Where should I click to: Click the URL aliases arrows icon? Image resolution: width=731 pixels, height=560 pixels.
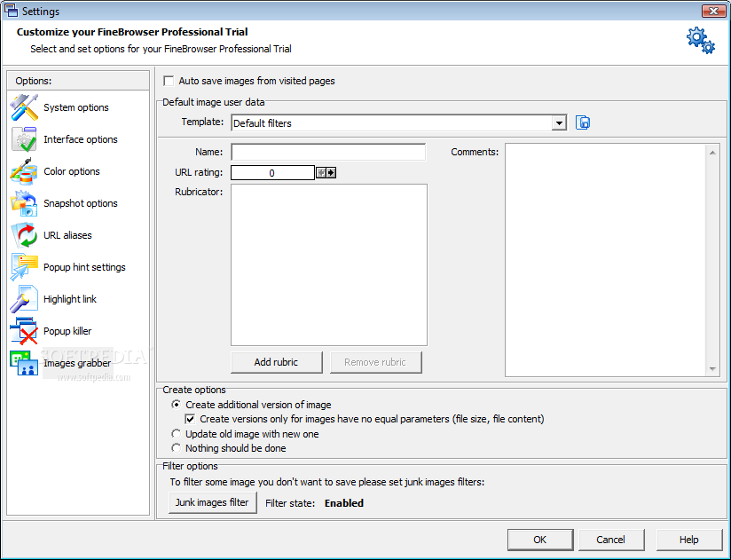tap(24, 235)
